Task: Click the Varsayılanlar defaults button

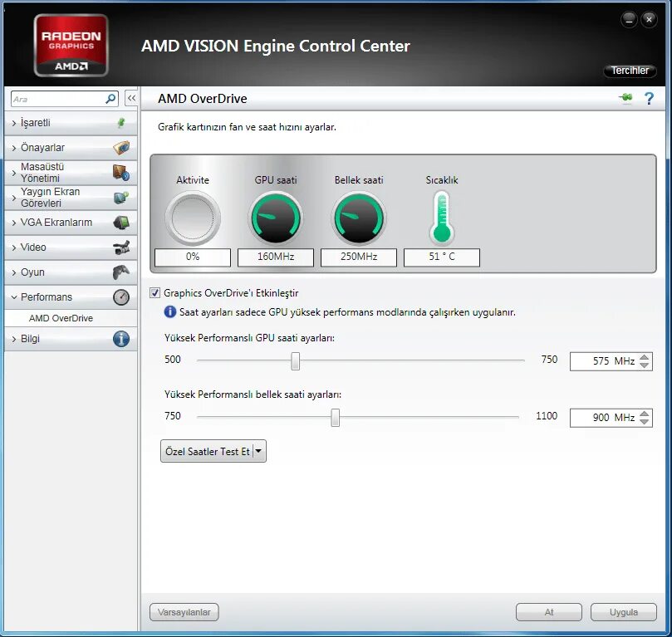Action: pyautogui.click(x=184, y=612)
